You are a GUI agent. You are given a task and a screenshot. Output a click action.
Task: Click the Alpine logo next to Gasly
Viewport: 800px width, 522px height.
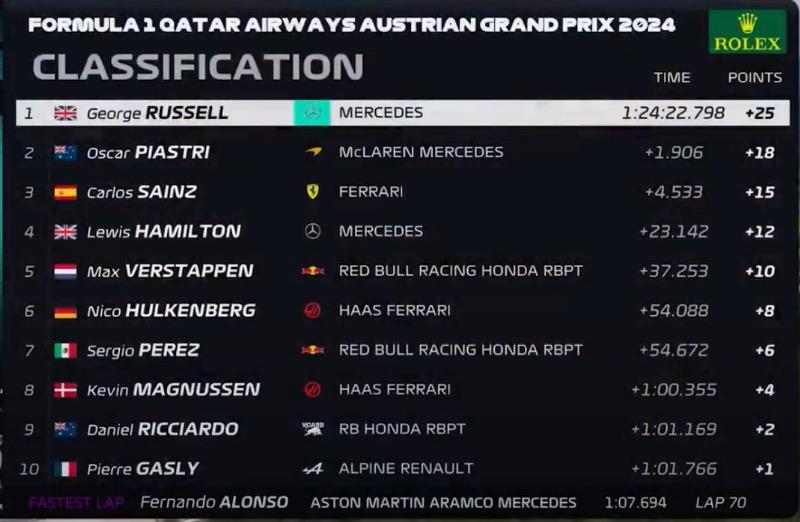[x=313, y=468]
